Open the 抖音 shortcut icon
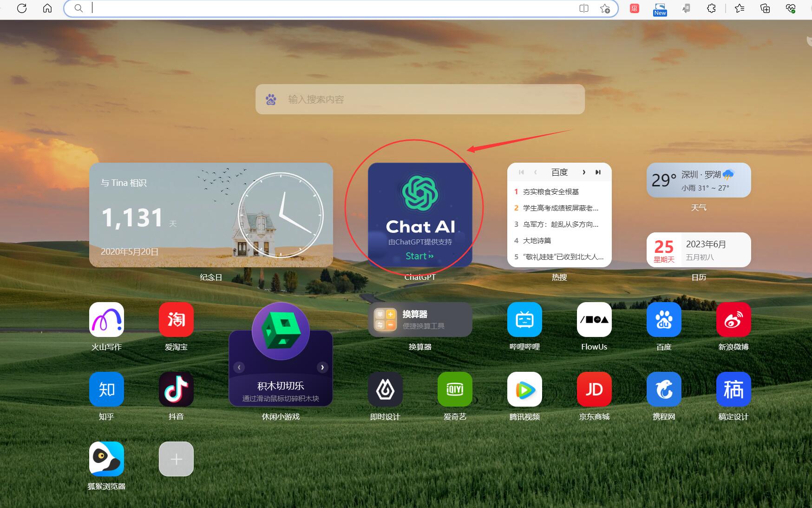Viewport: 812px width, 508px height. pos(176,389)
